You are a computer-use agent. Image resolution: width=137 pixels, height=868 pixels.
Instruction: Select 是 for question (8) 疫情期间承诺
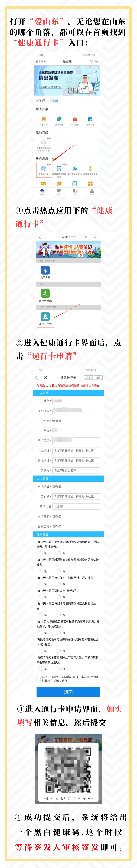click(40, 669)
